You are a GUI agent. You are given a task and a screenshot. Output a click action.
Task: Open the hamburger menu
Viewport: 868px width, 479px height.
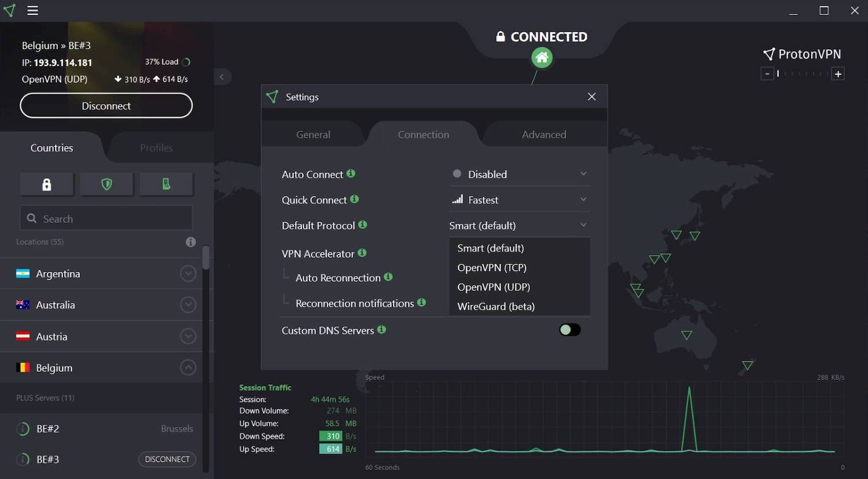click(x=32, y=10)
